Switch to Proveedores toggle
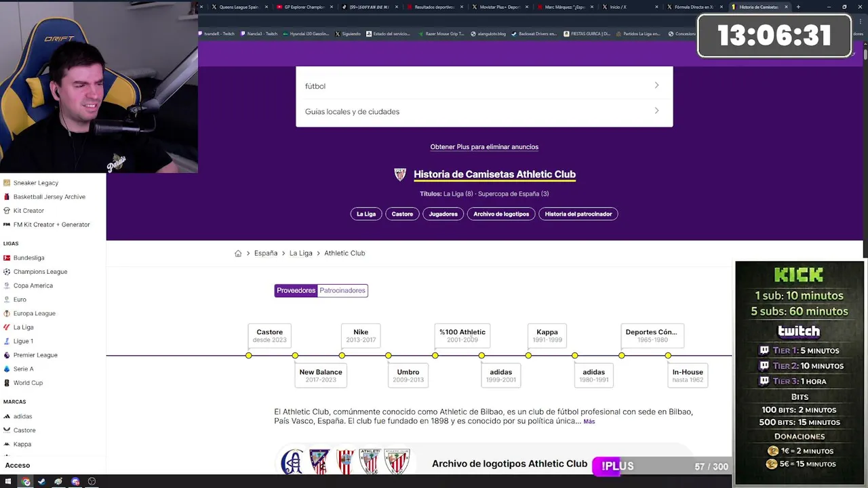 pos(296,291)
